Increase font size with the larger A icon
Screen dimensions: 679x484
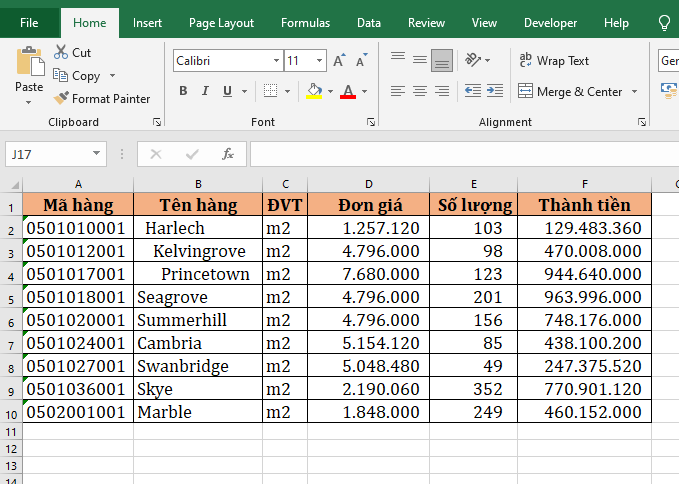(339, 61)
